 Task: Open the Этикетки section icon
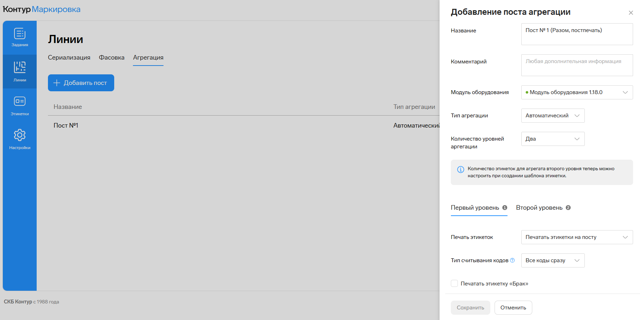(20, 101)
